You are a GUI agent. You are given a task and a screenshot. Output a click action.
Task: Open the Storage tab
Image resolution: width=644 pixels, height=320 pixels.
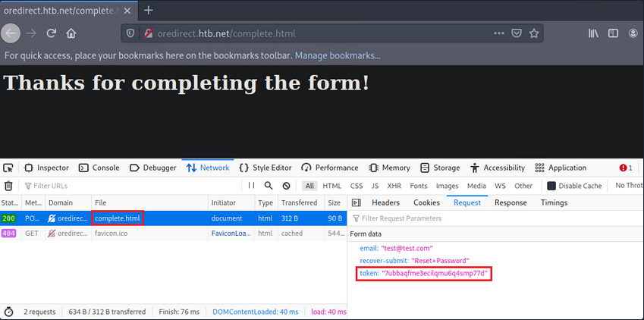point(440,168)
